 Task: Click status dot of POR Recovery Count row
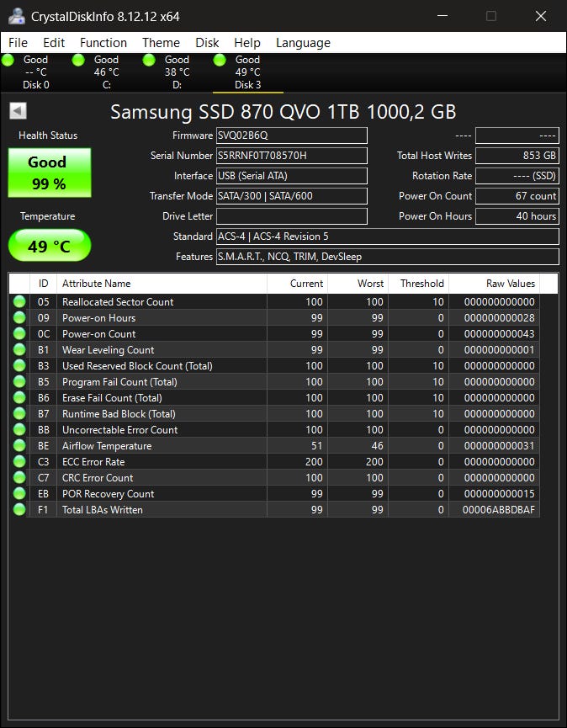(19, 494)
